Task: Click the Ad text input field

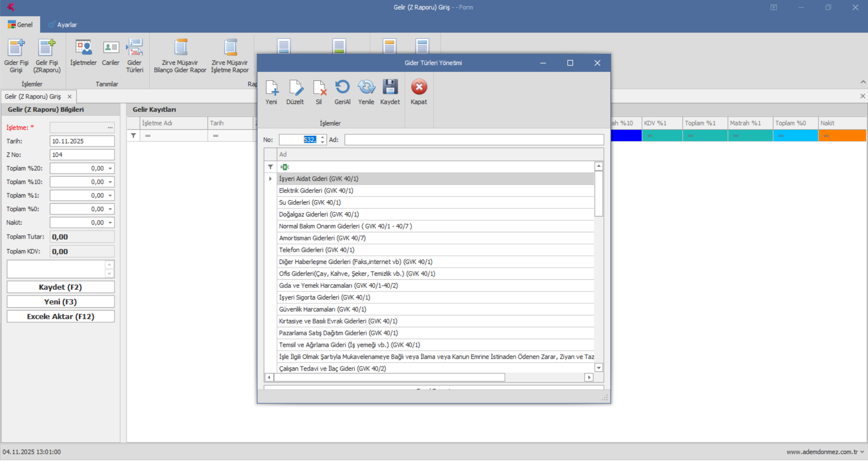Action: [474, 140]
